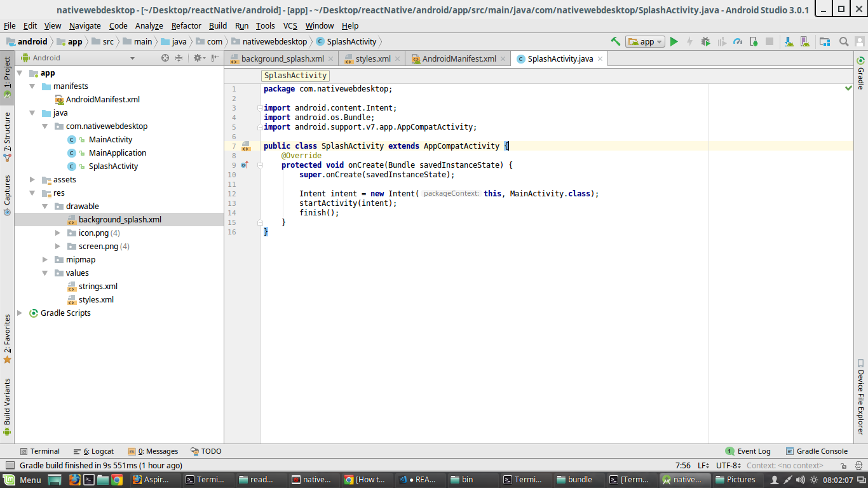Image resolution: width=868 pixels, height=488 pixels.
Task: Toggle the Event Log tool window
Action: click(748, 451)
